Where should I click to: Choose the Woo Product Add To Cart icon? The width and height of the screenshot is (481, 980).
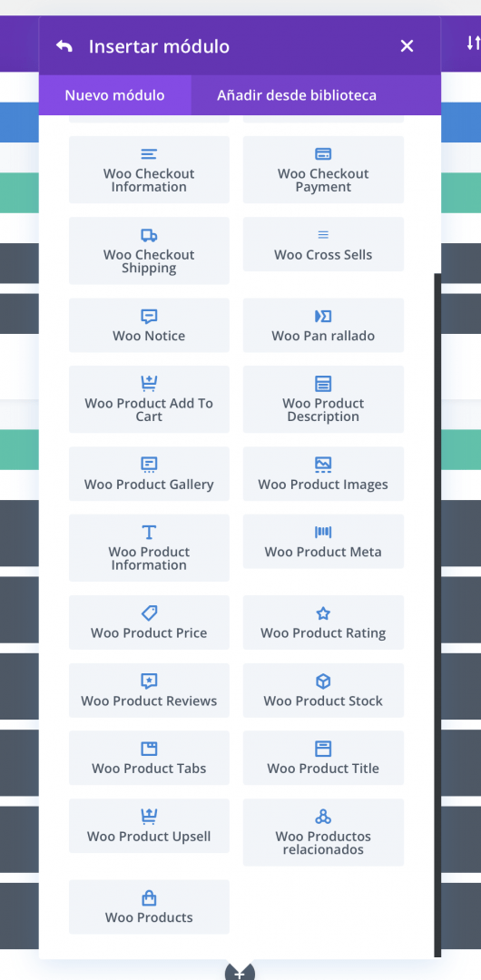(149, 383)
